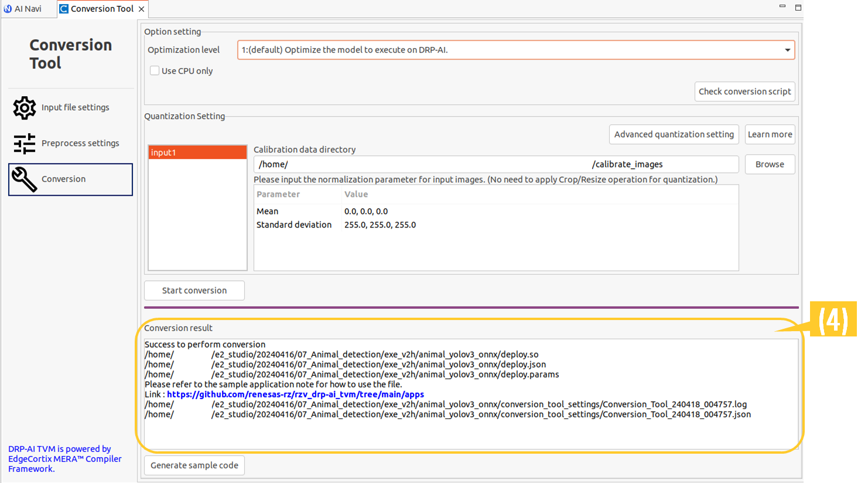The image size is (868, 483).
Task: Open the Optimization level dropdown
Action: click(x=787, y=50)
